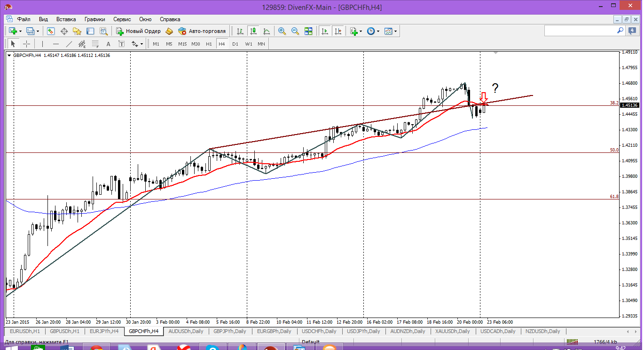Screen dimensions: 644x350
Task: Zoom in on the chart
Action: [282, 31]
